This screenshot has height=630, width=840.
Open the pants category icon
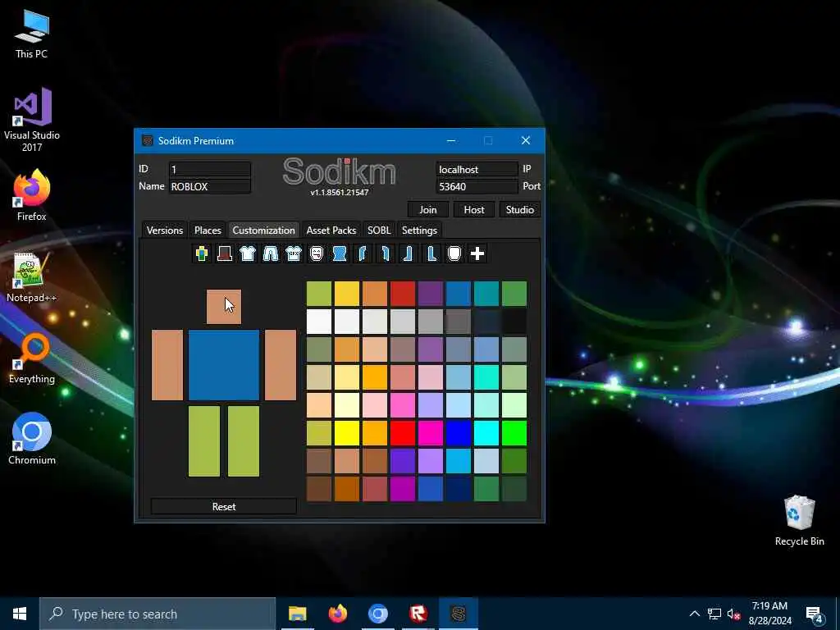pos(271,253)
